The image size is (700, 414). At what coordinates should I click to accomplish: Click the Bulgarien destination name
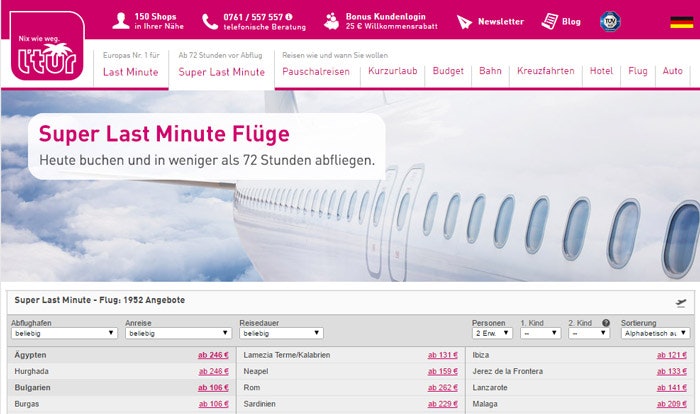point(32,388)
